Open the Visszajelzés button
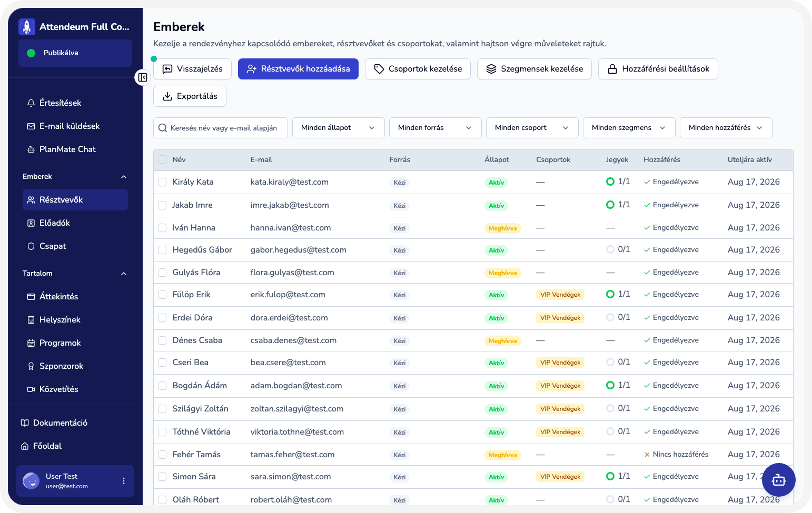Screen dimensions: 812x513 click(192, 69)
